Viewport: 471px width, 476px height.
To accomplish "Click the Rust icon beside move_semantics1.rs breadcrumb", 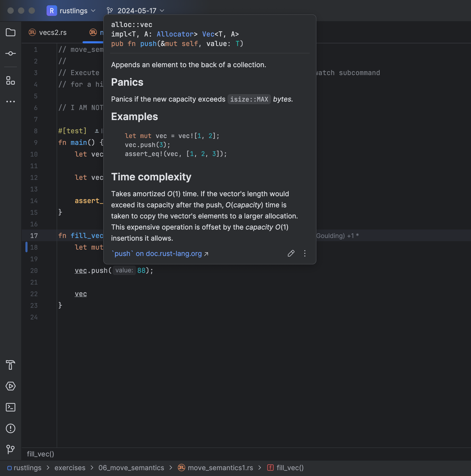I will coord(181,468).
